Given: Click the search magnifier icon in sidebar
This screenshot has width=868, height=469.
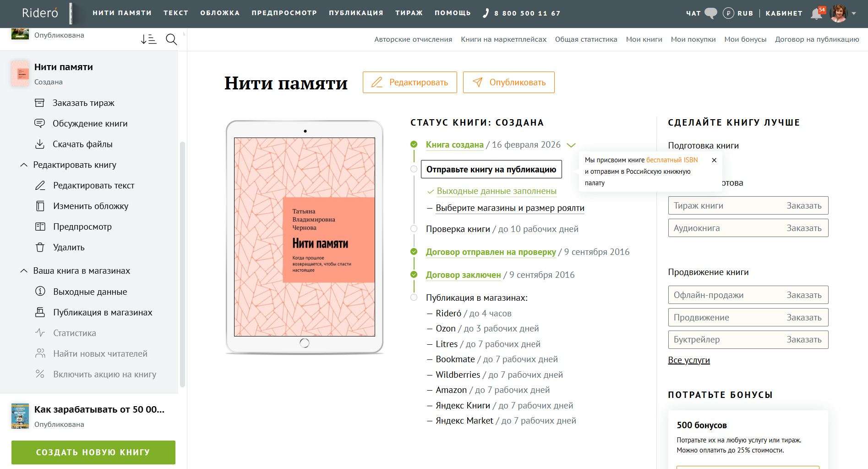Looking at the screenshot, I should click(x=171, y=39).
